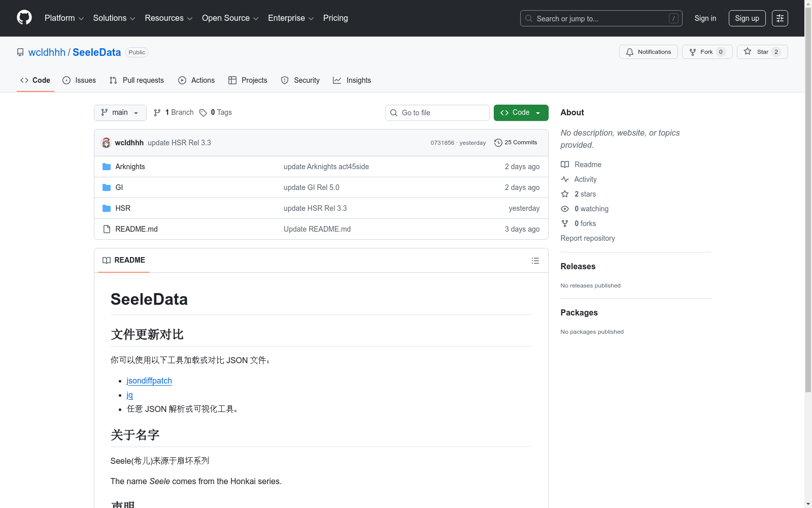The height and width of the screenshot is (508, 812).
Task: Open the global navigation menu icon button
Action: pos(780,18)
